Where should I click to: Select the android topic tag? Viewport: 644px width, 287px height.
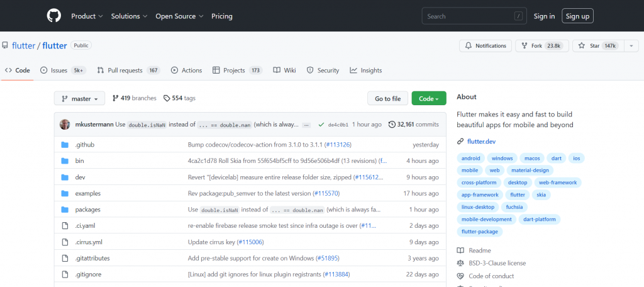(x=470, y=158)
